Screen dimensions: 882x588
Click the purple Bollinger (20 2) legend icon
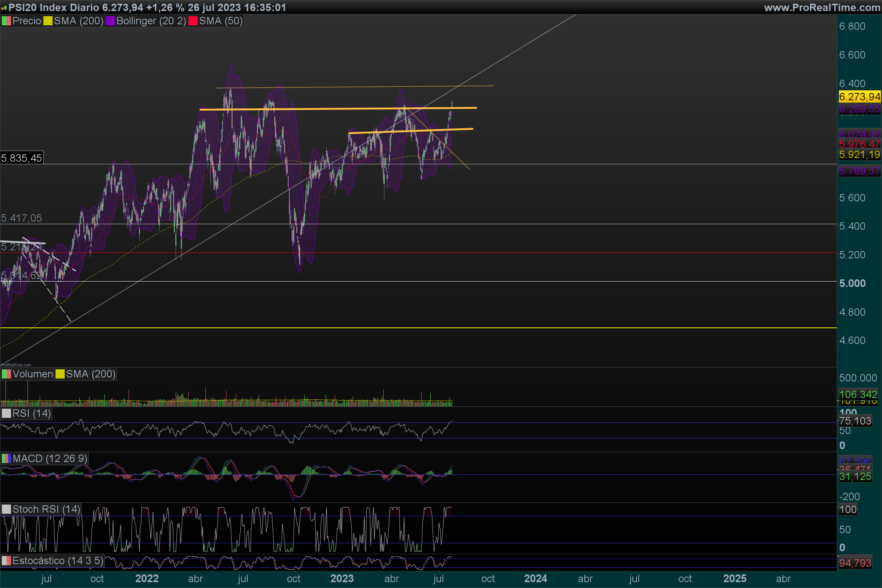pyautogui.click(x=110, y=21)
